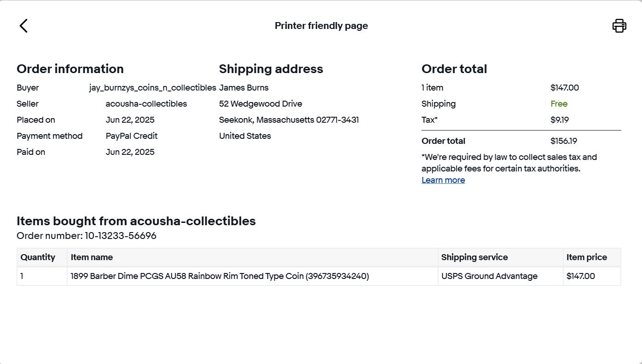The height and width of the screenshot is (364, 642).
Task: Click the PayPal Credit payment method
Action: coord(131,136)
